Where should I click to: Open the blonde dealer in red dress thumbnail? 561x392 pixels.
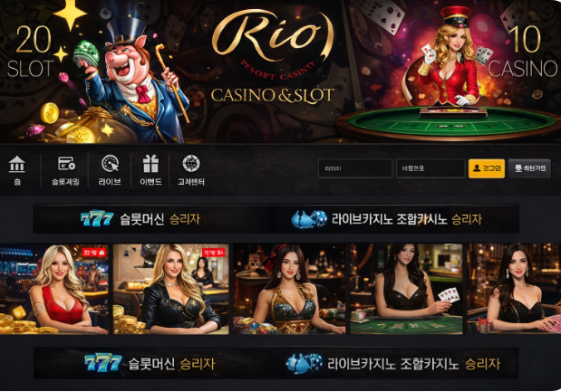54,289
